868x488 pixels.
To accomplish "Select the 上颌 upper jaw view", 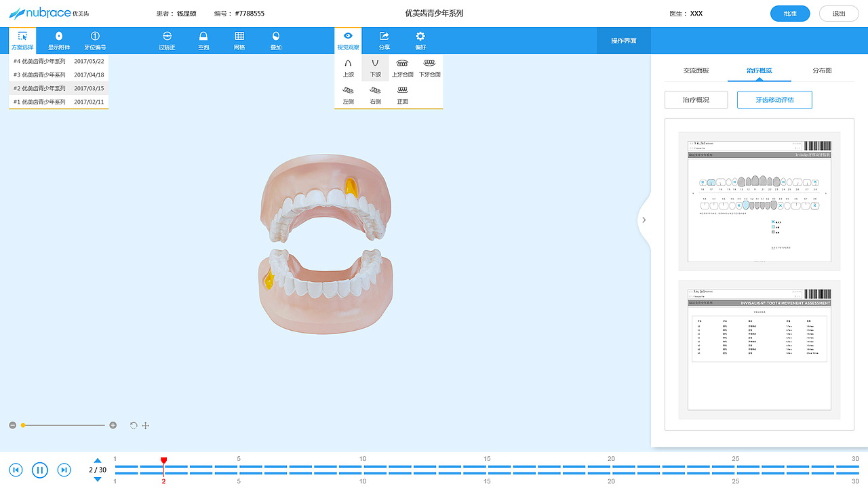I will pos(348,68).
